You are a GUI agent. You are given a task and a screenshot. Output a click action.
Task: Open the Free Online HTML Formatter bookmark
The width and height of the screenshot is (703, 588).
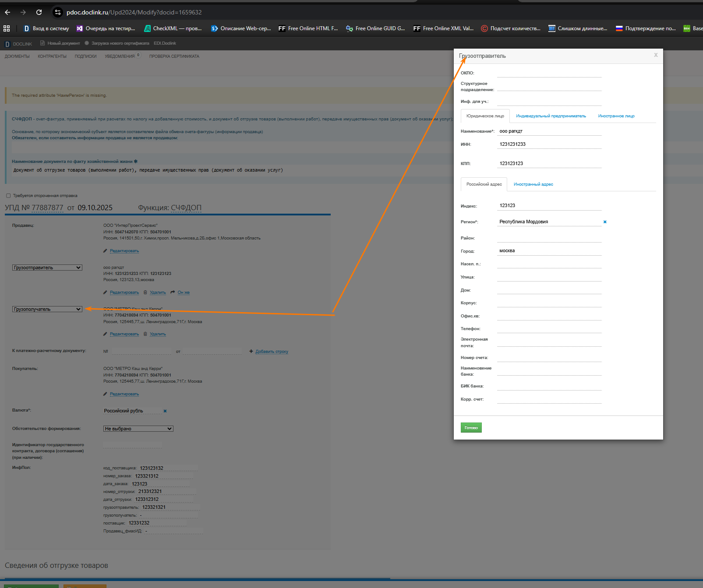pyautogui.click(x=308, y=28)
